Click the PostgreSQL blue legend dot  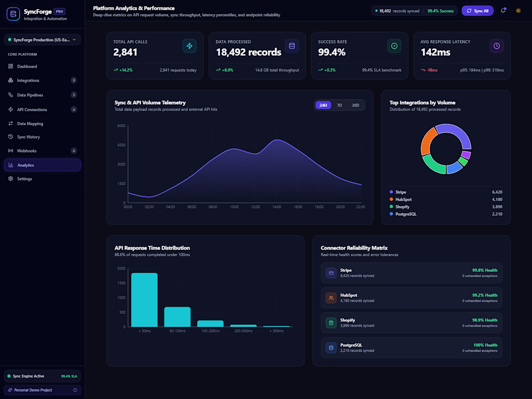pyautogui.click(x=391, y=214)
